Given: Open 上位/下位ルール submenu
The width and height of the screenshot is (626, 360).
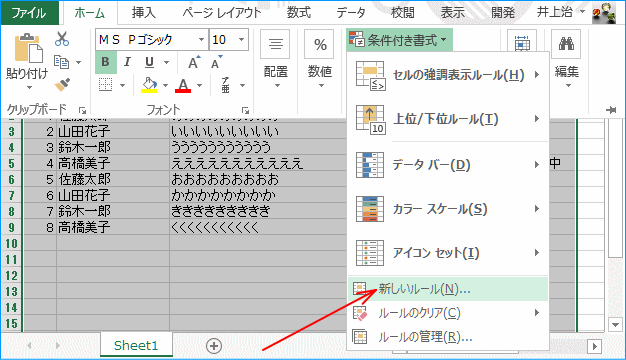Looking at the screenshot, I should [448, 119].
